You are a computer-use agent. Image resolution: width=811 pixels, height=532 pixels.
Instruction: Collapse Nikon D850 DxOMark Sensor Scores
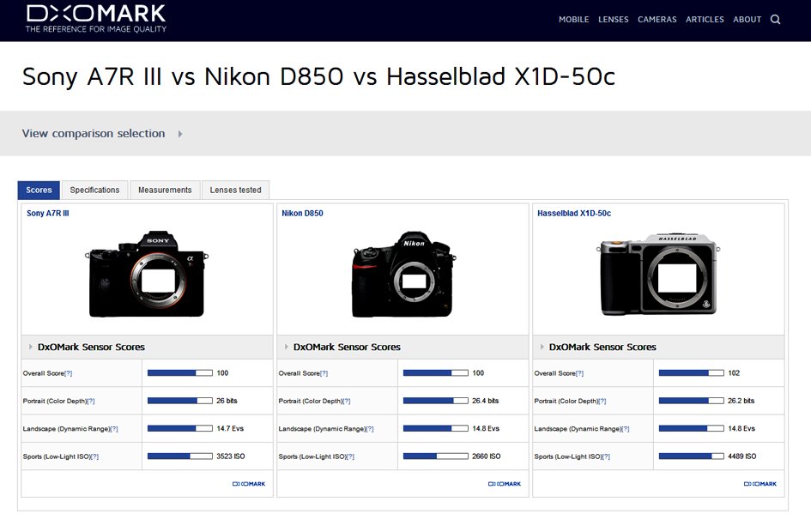[x=287, y=348]
